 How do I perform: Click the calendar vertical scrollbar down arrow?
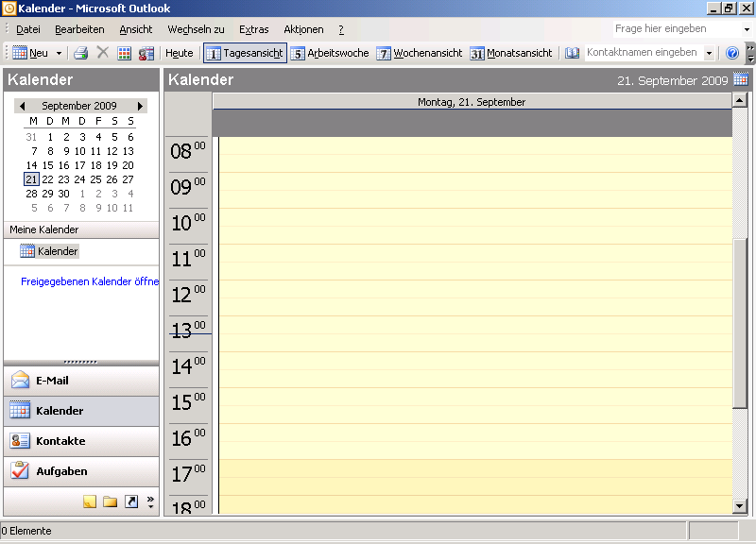[x=739, y=506]
